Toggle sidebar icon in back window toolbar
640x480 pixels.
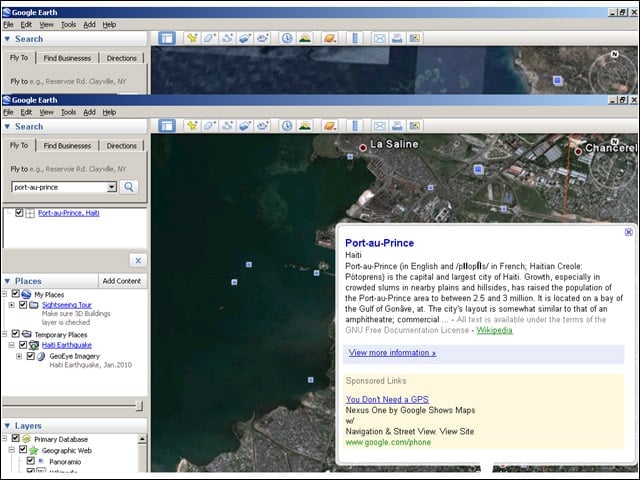pyautogui.click(x=167, y=38)
